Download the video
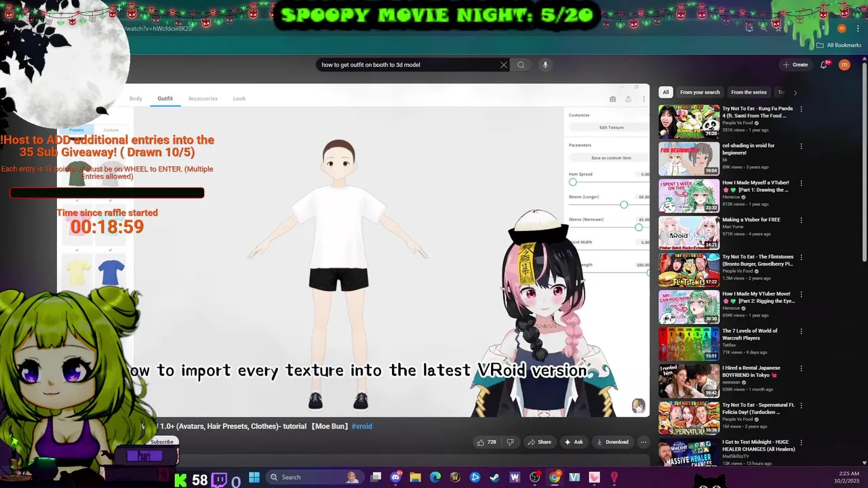Viewport: 868px width, 488px height. [x=612, y=442]
